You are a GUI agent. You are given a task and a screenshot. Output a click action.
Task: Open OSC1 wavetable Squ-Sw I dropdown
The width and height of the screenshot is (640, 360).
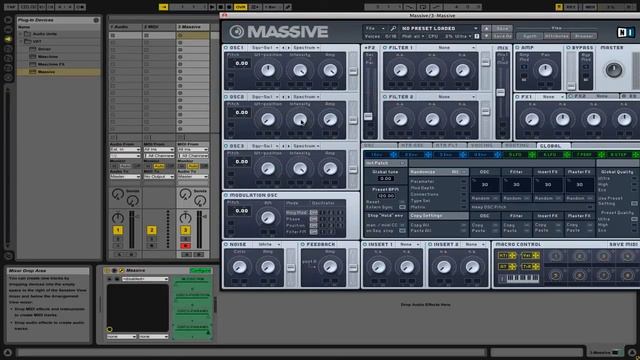[264, 48]
